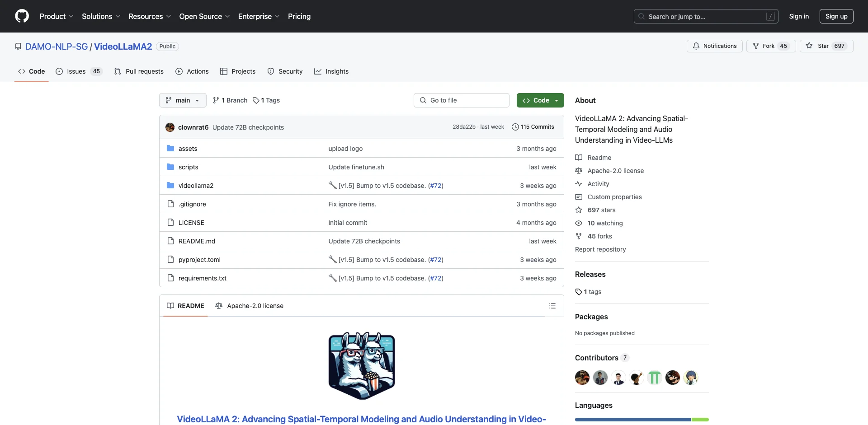This screenshot has height=425, width=868.
Task: Click the Sign up button
Action: 836,16
